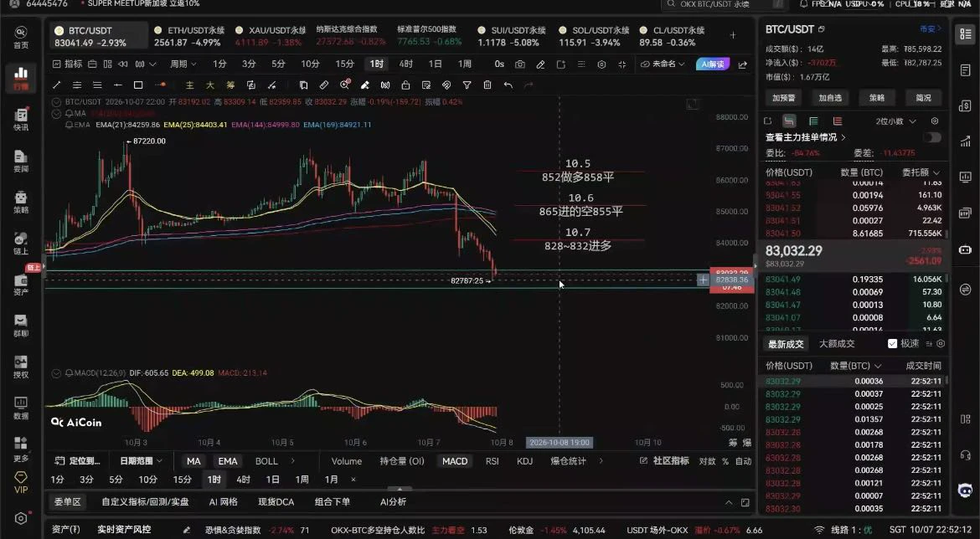Click the AI解读 button
The image size is (980, 539).
[x=713, y=64]
